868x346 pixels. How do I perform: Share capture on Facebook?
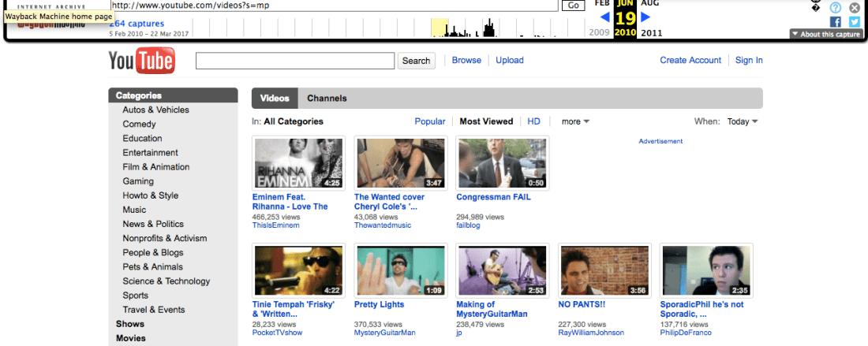click(836, 22)
